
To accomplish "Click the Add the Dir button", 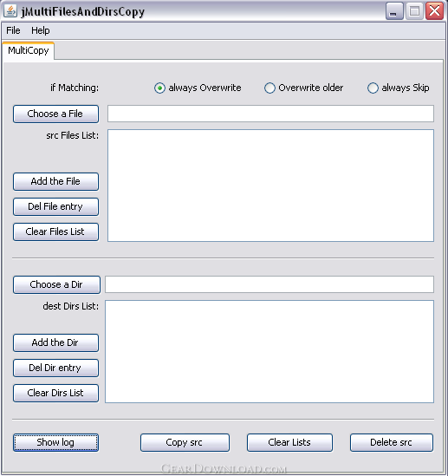I will point(55,342).
